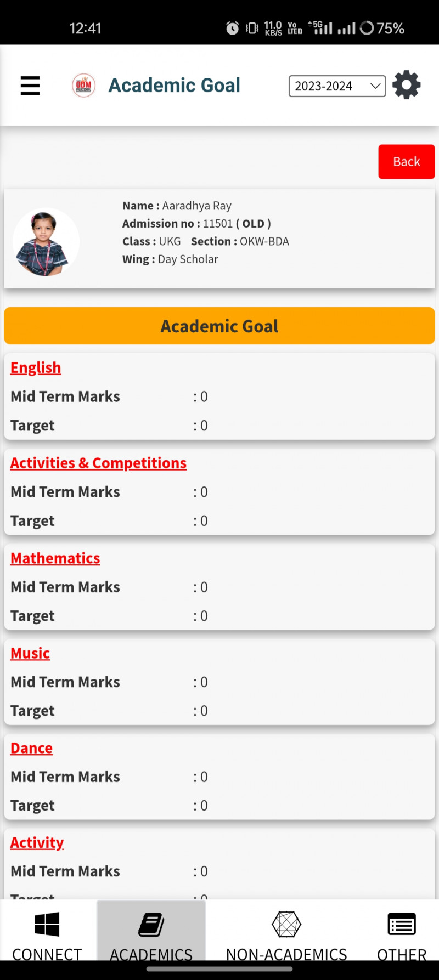Open the Activity subject link
Image resolution: width=439 pixels, height=980 pixels.
37,843
